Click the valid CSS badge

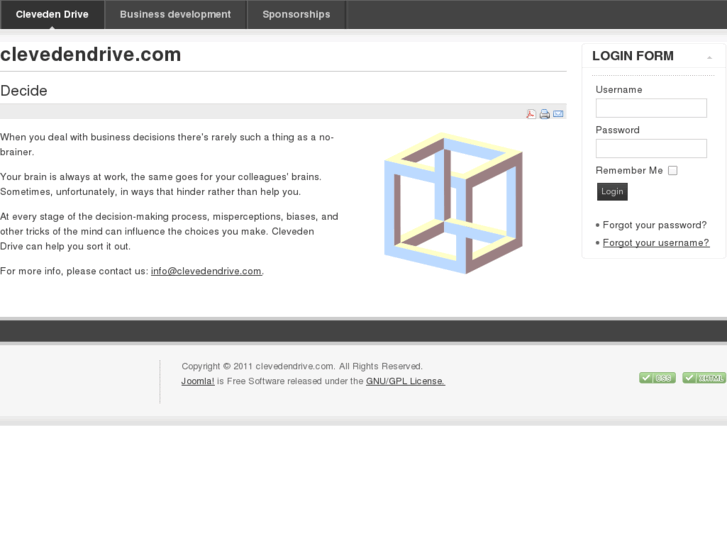(x=657, y=378)
